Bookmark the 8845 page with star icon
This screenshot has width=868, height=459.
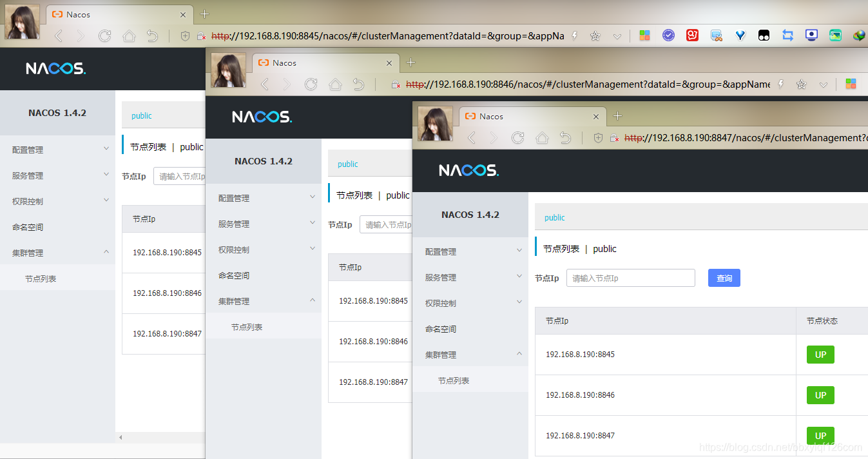(595, 36)
